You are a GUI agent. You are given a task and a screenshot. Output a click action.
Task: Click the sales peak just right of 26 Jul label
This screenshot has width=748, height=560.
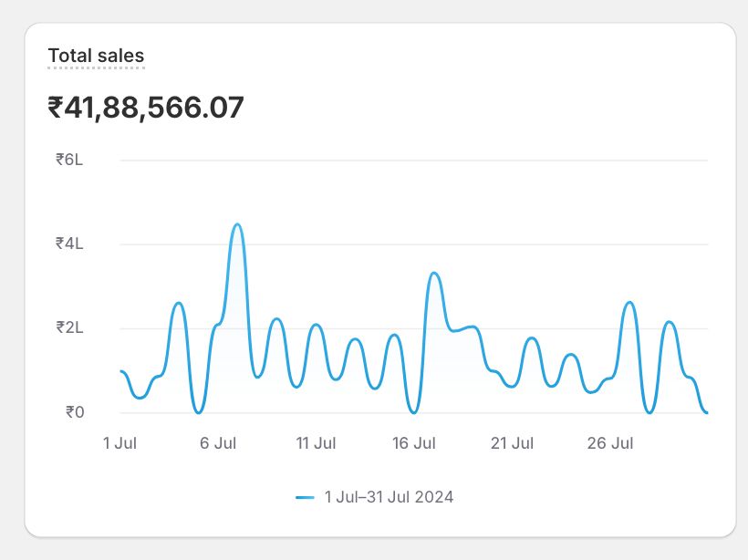coord(629,303)
